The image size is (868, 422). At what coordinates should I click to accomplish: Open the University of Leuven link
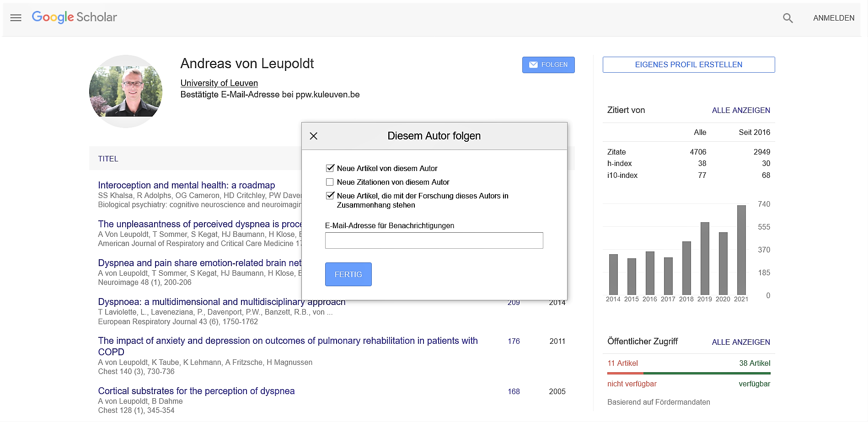[x=219, y=83]
